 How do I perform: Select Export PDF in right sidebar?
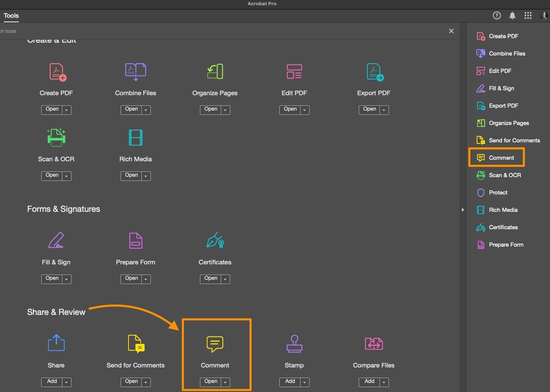497,106
